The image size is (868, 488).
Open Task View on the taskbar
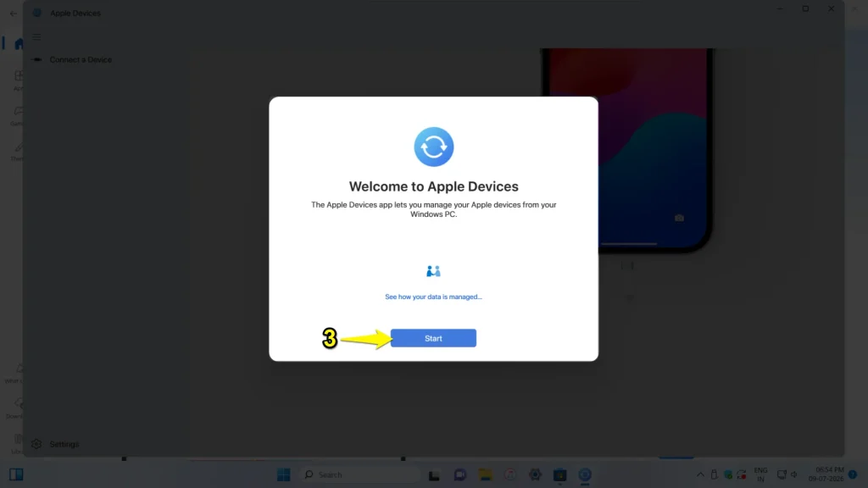[x=434, y=475]
